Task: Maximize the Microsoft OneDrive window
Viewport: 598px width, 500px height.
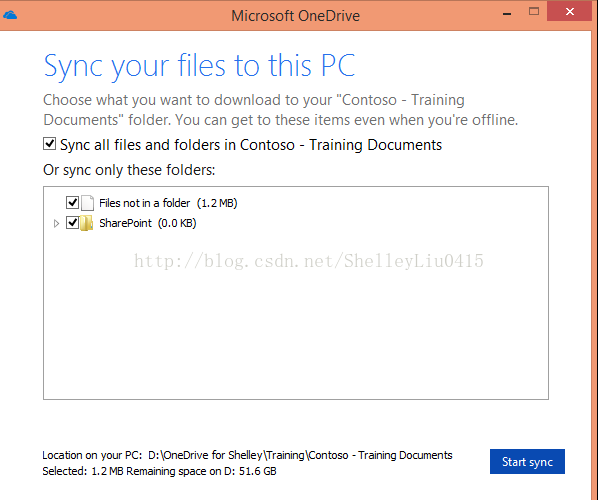Action: [534, 11]
